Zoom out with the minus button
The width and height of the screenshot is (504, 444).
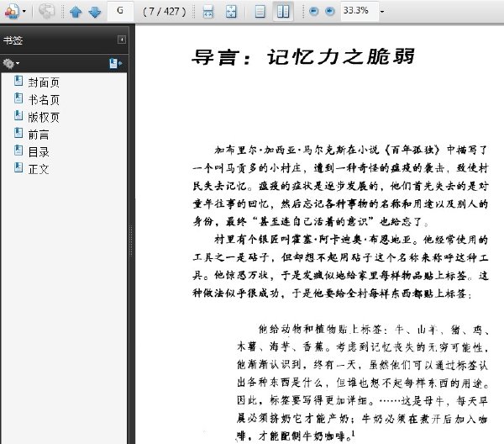(x=313, y=12)
